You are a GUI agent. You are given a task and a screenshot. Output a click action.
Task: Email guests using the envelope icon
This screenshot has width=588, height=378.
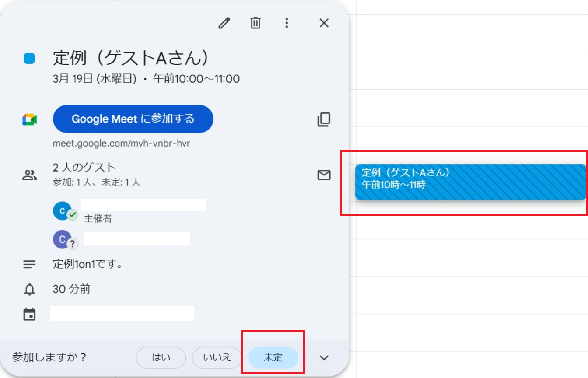tap(324, 175)
